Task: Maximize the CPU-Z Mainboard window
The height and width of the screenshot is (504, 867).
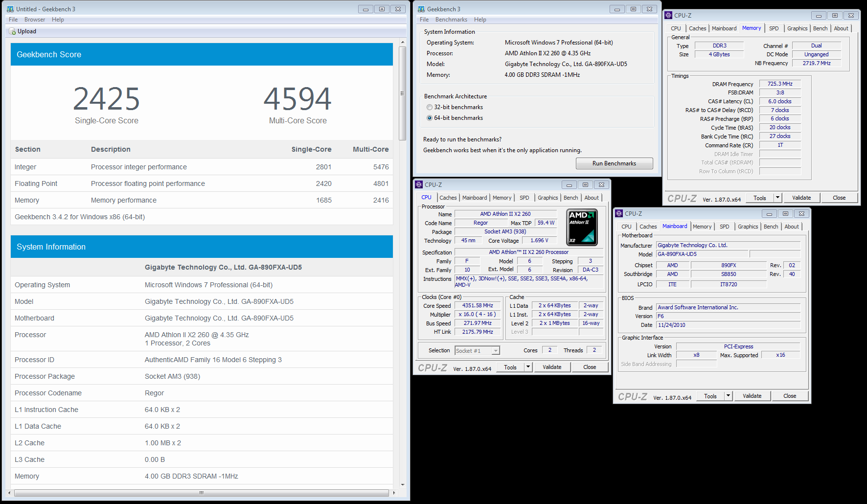Action: coord(785,213)
